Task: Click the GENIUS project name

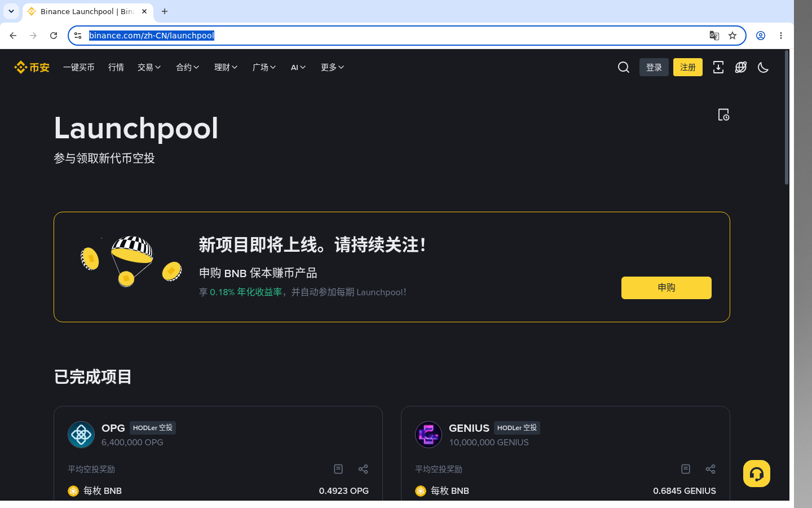Action: (x=469, y=428)
